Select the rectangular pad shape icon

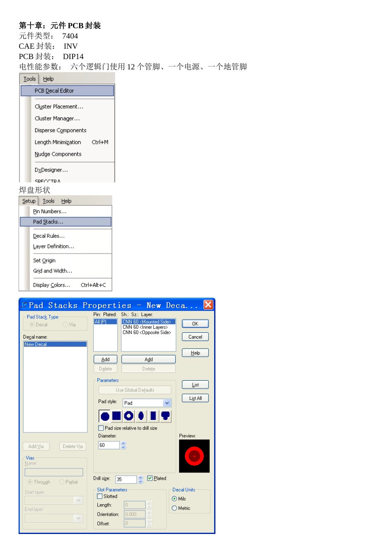point(153,416)
